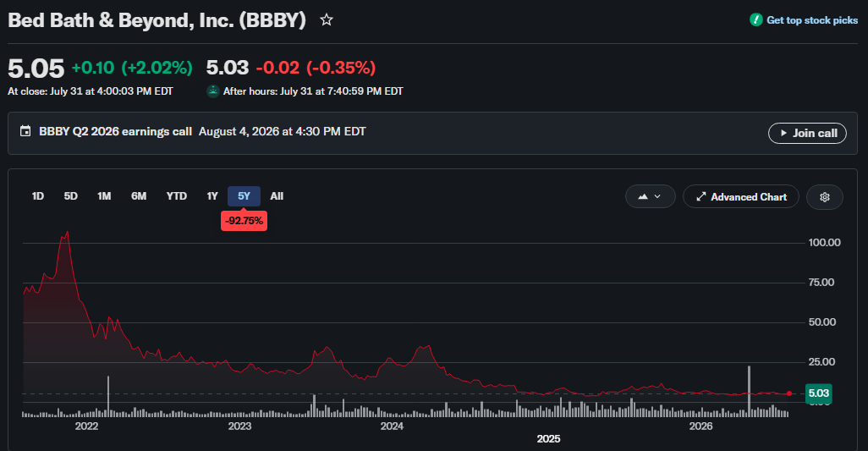Click the play icon in Join call
Screen dimensions: 868x451
[x=783, y=133]
